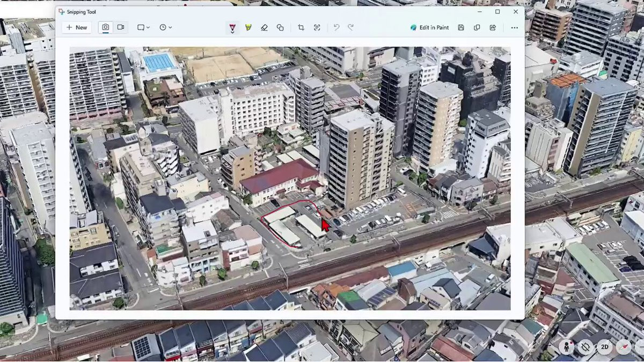Choose the Shapes tool
Screen dimensions: 644x362
280,27
